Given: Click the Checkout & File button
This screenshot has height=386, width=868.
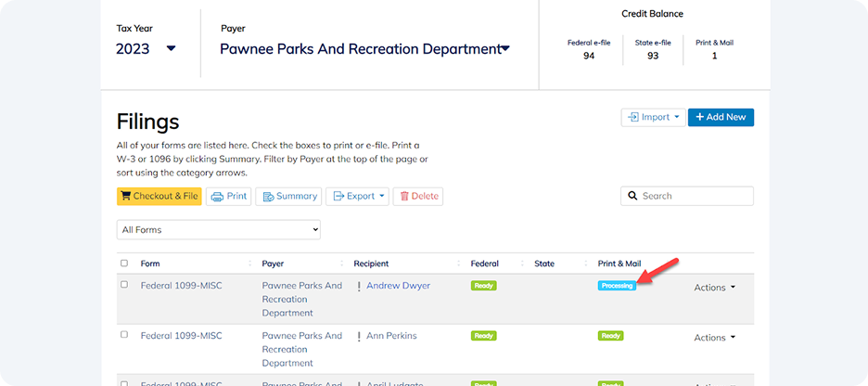Looking at the screenshot, I should (x=159, y=196).
